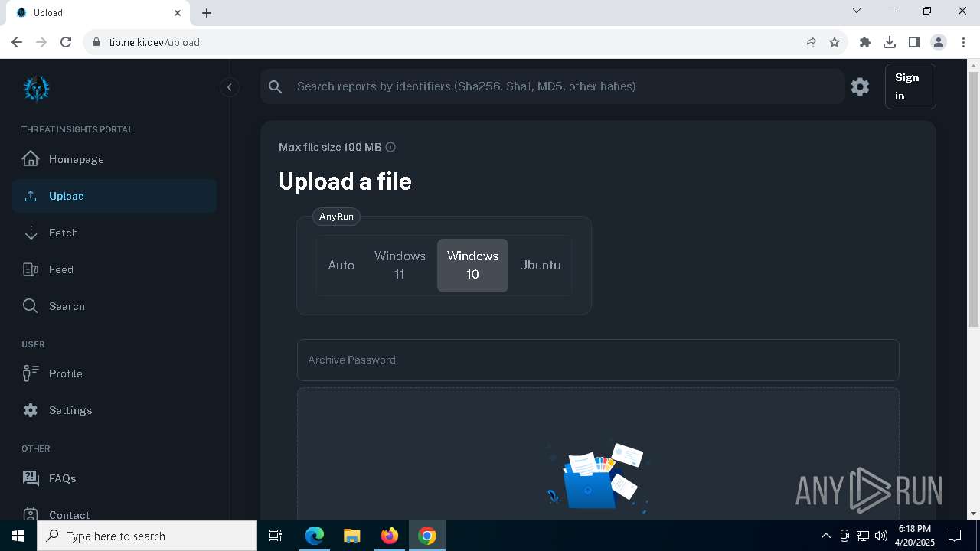Click the Fetch download icon
Screen dimensions: 980x551
coord(31,233)
